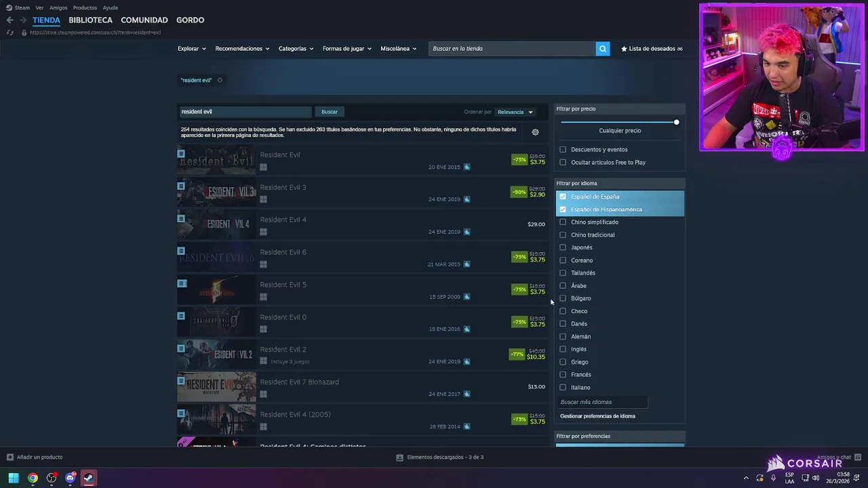868x488 pixels.
Task: Check Chino simplificado language filter
Action: point(563,222)
